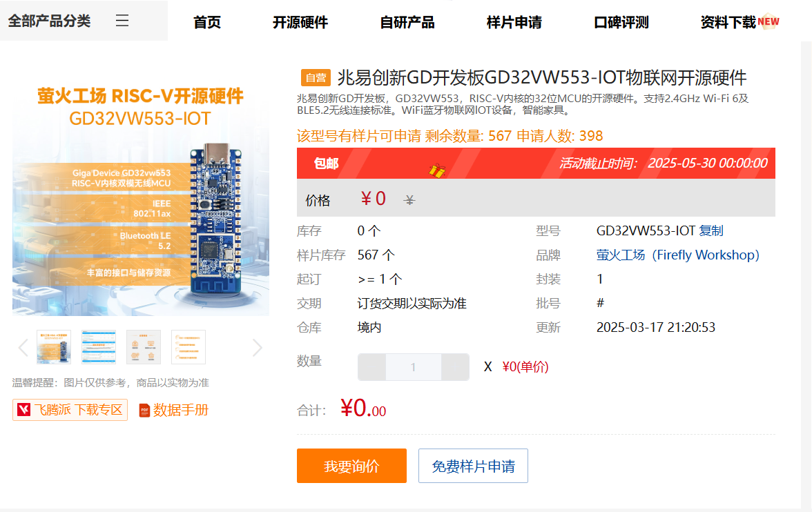Open the 萤火工场 (Firefly Workshop) brand link
Viewport: 812px width, 512px height.
pyautogui.click(x=677, y=255)
